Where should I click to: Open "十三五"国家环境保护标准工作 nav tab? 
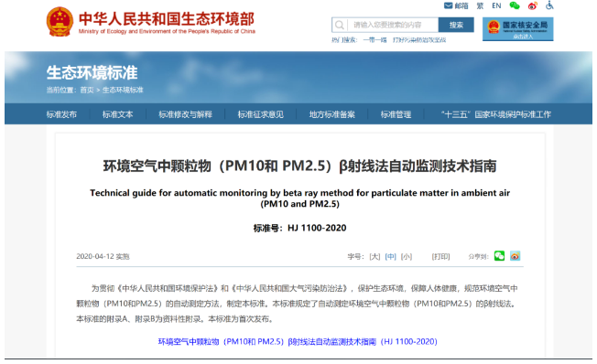[x=496, y=114]
